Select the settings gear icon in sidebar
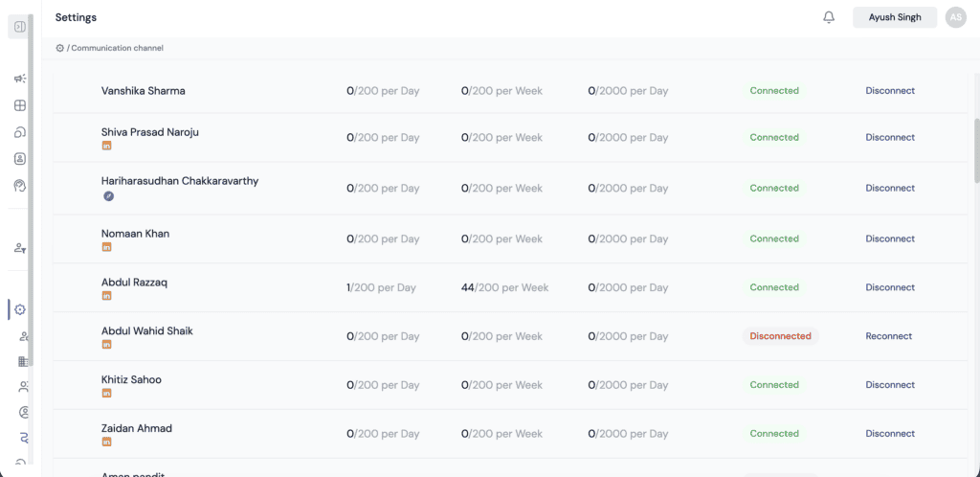This screenshot has height=477, width=980. pyautogui.click(x=20, y=309)
